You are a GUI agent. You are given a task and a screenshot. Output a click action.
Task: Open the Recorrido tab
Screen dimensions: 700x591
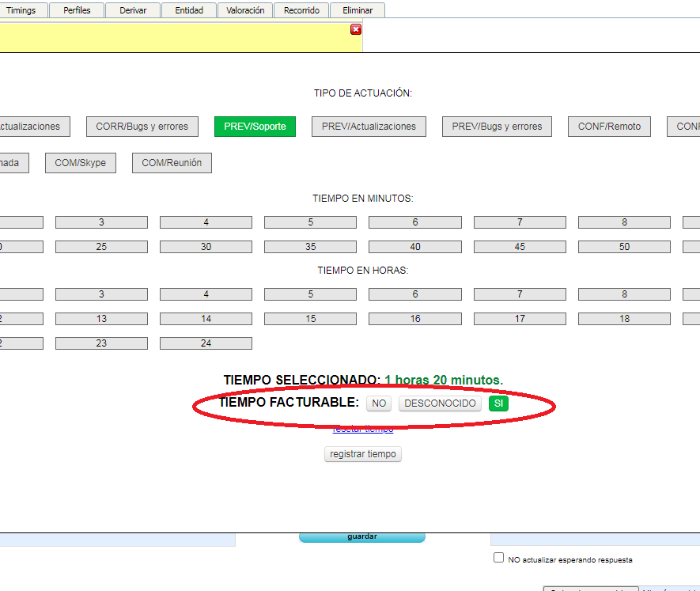(x=301, y=10)
